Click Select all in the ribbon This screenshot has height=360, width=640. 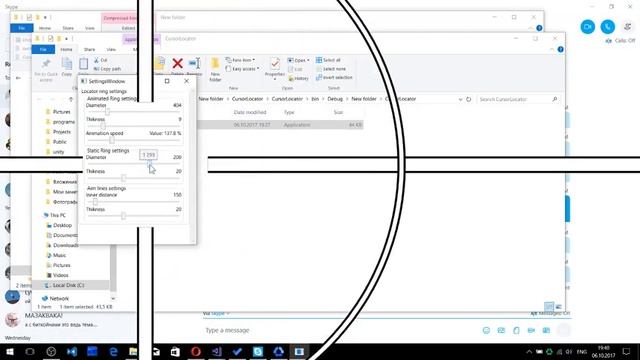coord(328,60)
